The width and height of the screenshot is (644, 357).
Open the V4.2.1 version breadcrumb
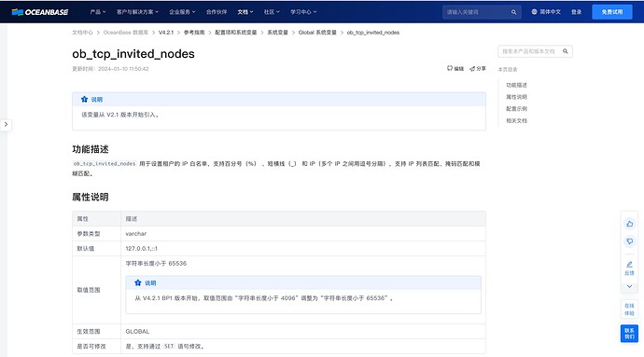click(x=166, y=33)
